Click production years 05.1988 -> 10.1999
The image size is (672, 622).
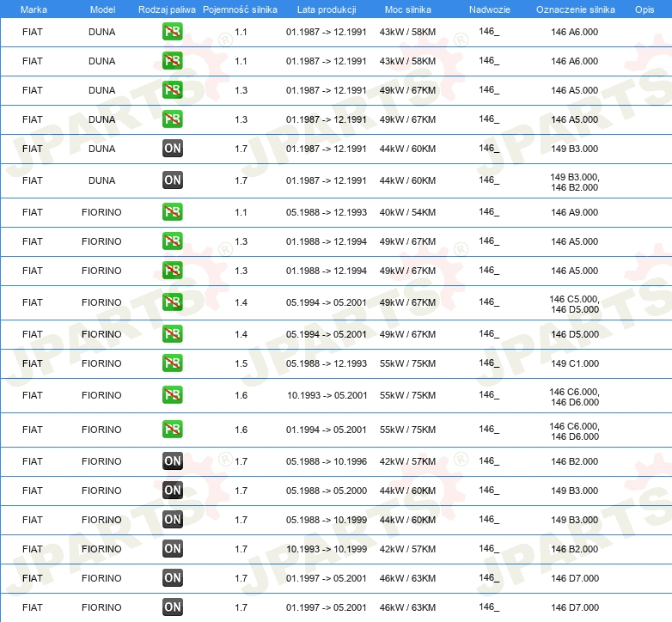coord(327,520)
